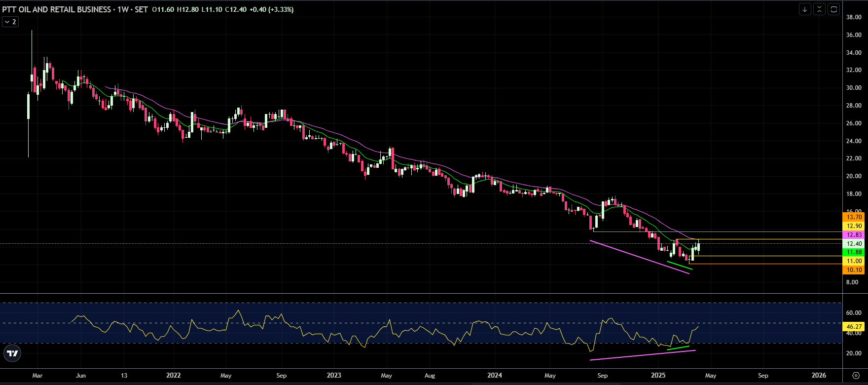The width and height of the screenshot is (868, 385).
Task: Click the 2024 label on time axis
Action: pos(495,375)
